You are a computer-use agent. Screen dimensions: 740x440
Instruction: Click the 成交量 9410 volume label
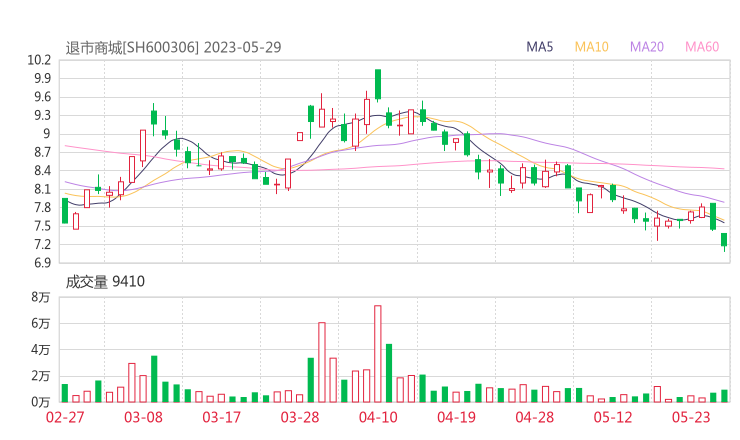pos(105,282)
